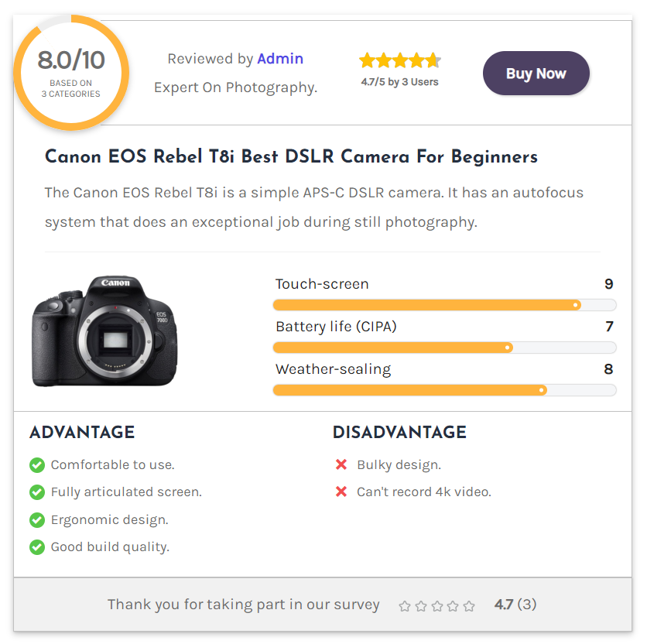
Task: Open the Admin reviewer link
Action: click(x=280, y=59)
